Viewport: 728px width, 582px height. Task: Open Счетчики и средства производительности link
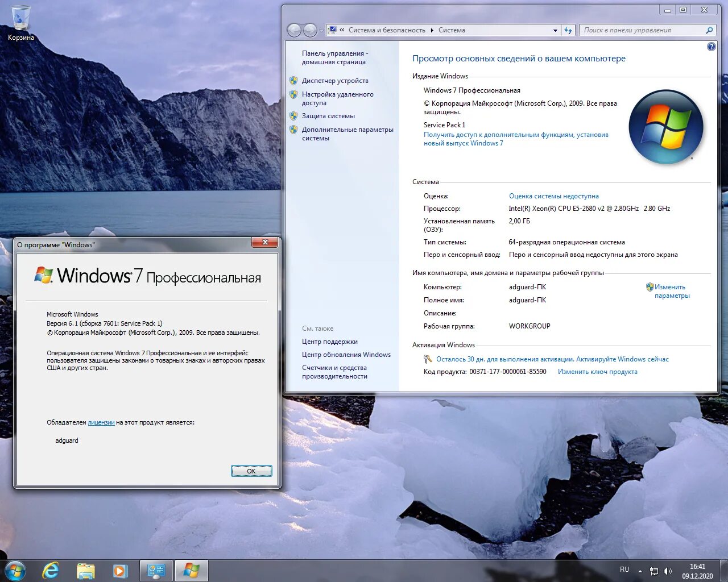tap(334, 372)
